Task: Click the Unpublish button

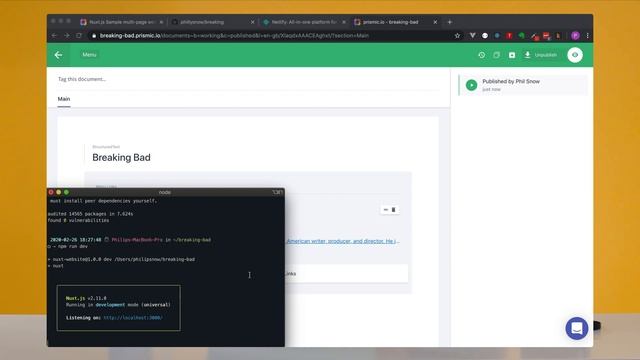Action: tap(541, 55)
